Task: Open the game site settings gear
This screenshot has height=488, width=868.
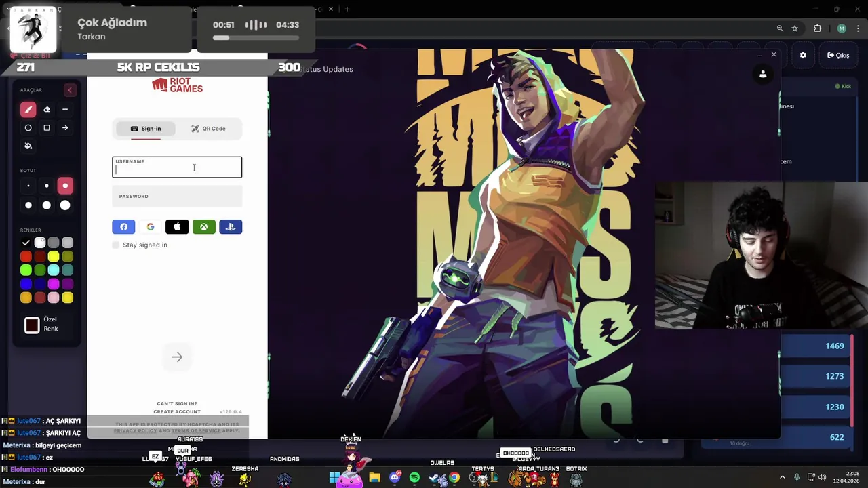Action: click(803, 56)
